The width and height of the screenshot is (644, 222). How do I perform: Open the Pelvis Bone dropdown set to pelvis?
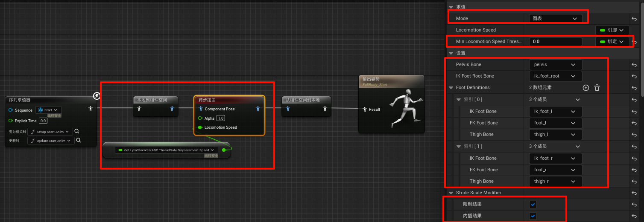pyautogui.click(x=556, y=64)
